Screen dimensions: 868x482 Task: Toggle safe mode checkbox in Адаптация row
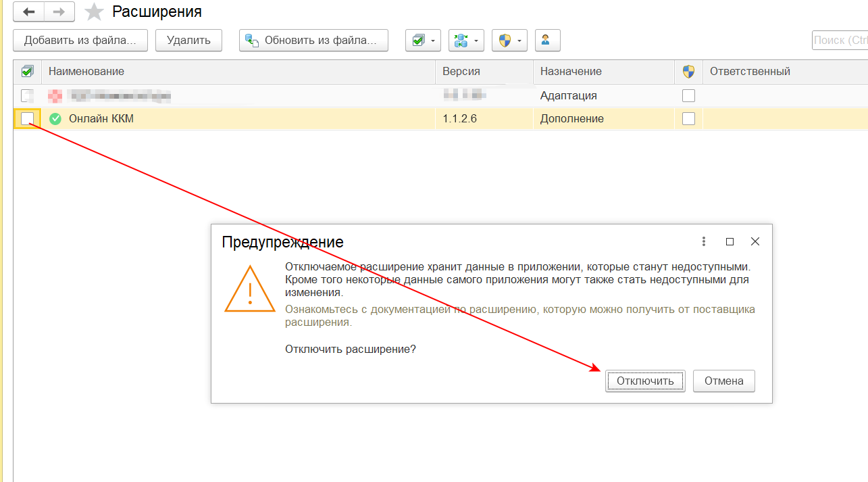[688, 96]
